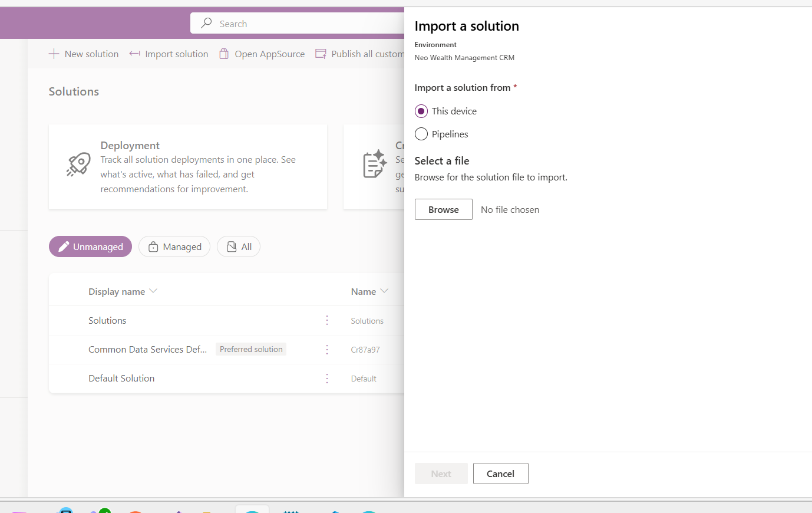Click the disabled Next button
The image size is (812, 513).
point(441,473)
